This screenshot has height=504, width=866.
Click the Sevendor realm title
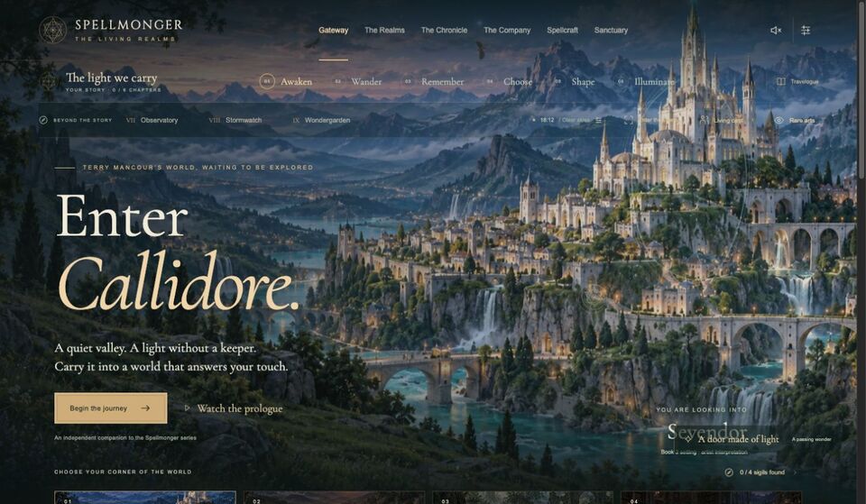[x=707, y=432]
